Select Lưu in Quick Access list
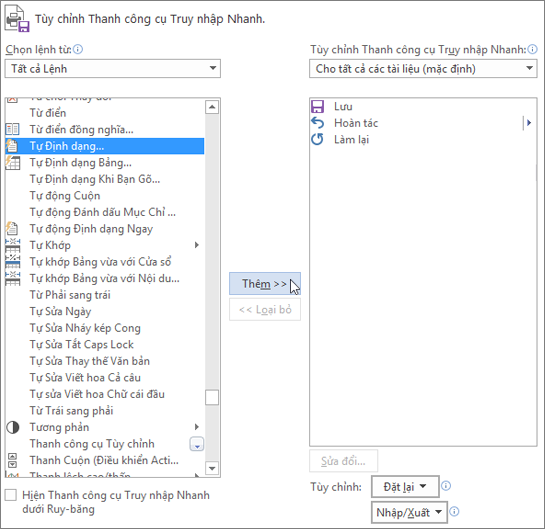Viewport: 545px width, 529px height. (423, 106)
